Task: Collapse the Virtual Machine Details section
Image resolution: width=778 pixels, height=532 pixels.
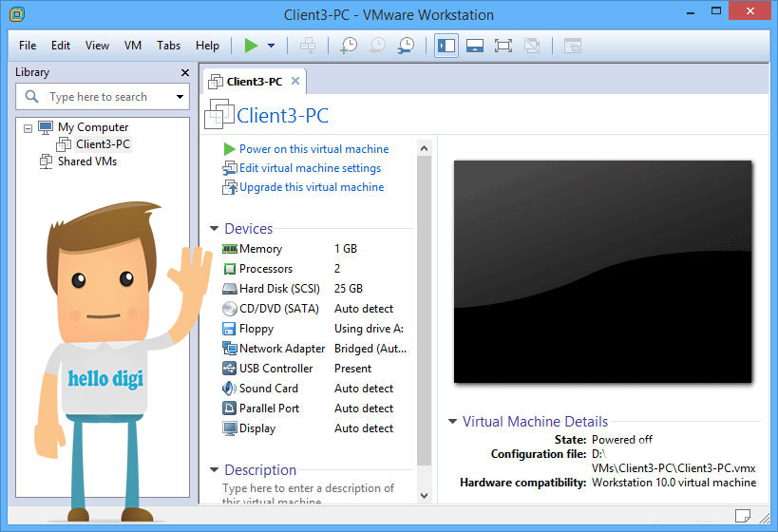Action: click(452, 422)
